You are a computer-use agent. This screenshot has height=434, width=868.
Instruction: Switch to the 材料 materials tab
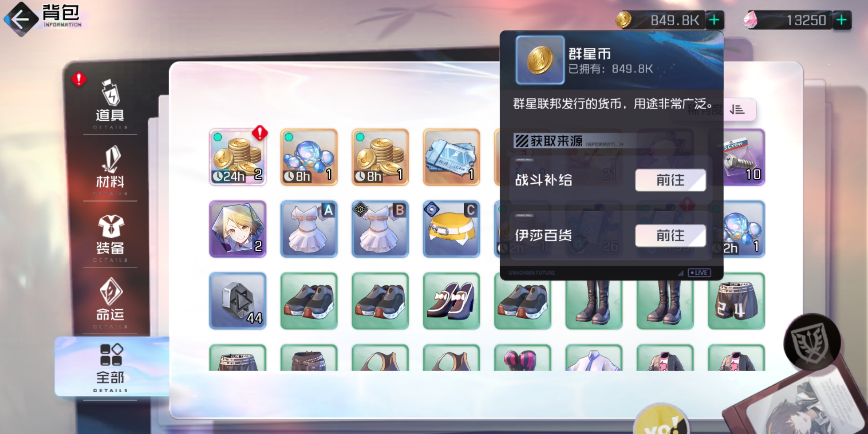pyautogui.click(x=110, y=169)
